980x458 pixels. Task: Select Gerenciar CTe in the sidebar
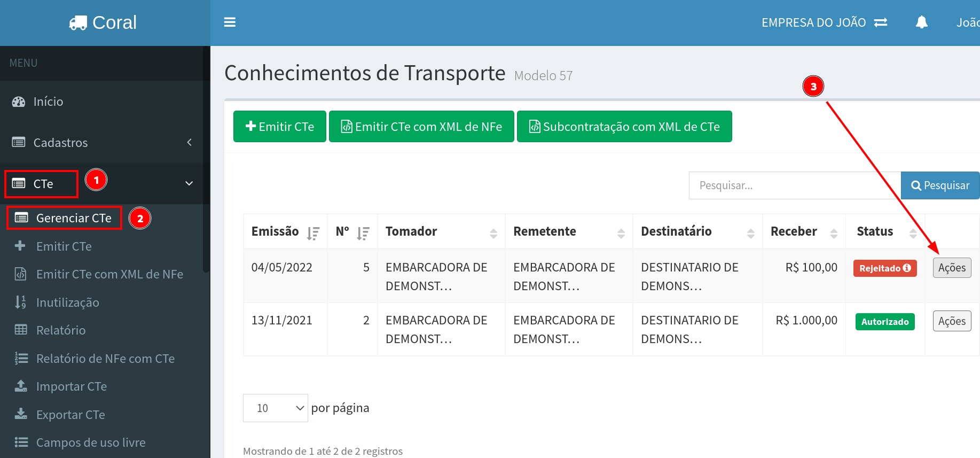[73, 218]
